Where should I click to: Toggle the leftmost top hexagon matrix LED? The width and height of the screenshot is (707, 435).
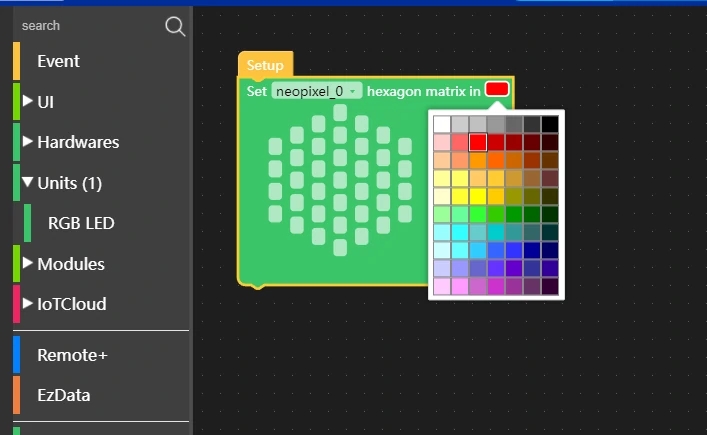pos(276,146)
